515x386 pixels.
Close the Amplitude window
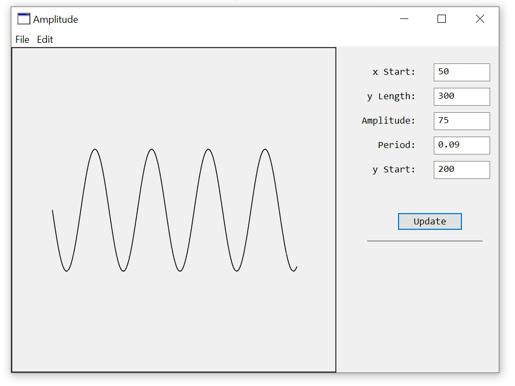coord(480,19)
